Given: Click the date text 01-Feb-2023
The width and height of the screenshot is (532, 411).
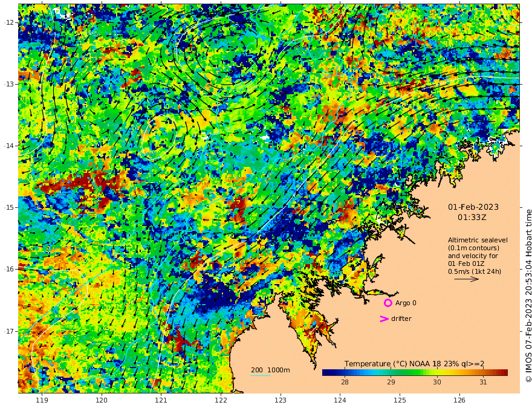Looking at the screenshot, I should click(473, 207).
